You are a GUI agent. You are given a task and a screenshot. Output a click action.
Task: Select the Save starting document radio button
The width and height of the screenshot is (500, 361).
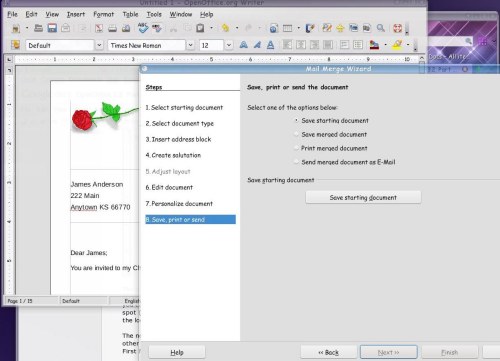[x=296, y=121]
